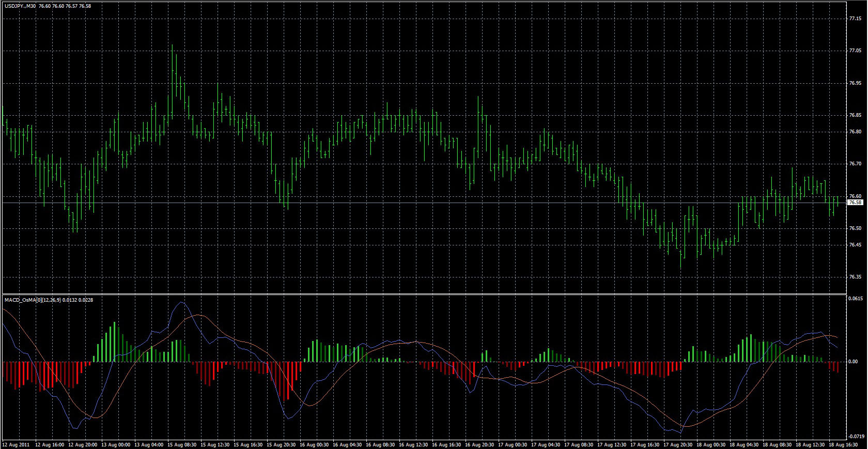Click the 76.70 price scale value
Screen dimensions: 868x449
[855, 164]
